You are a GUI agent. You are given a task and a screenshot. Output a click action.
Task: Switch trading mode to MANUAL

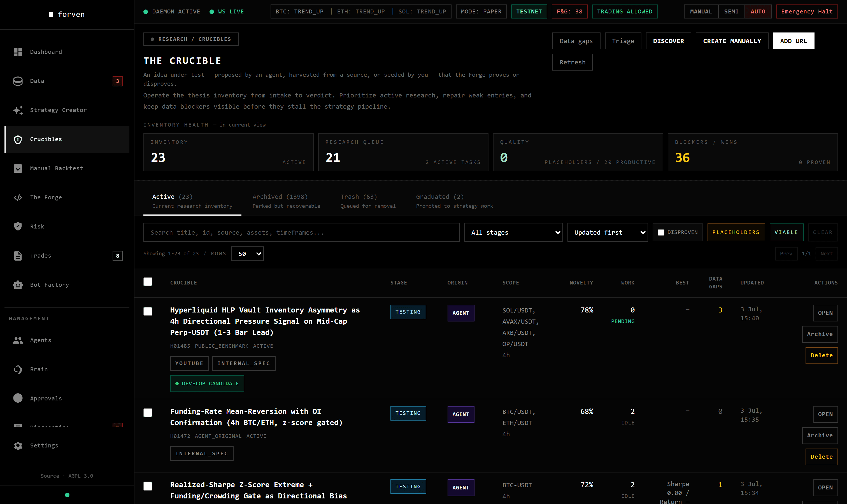pos(701,11)
